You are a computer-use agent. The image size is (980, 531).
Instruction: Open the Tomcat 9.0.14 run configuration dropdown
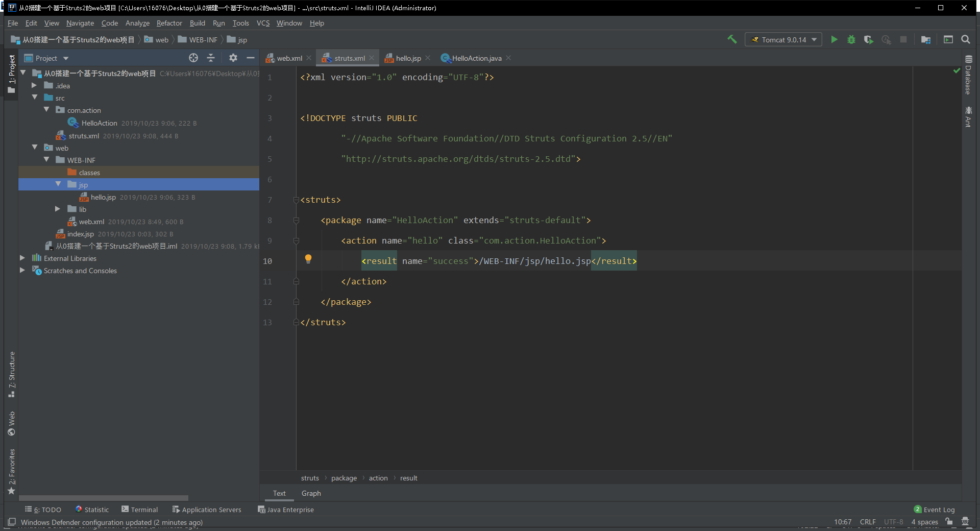tap(783, 39)
